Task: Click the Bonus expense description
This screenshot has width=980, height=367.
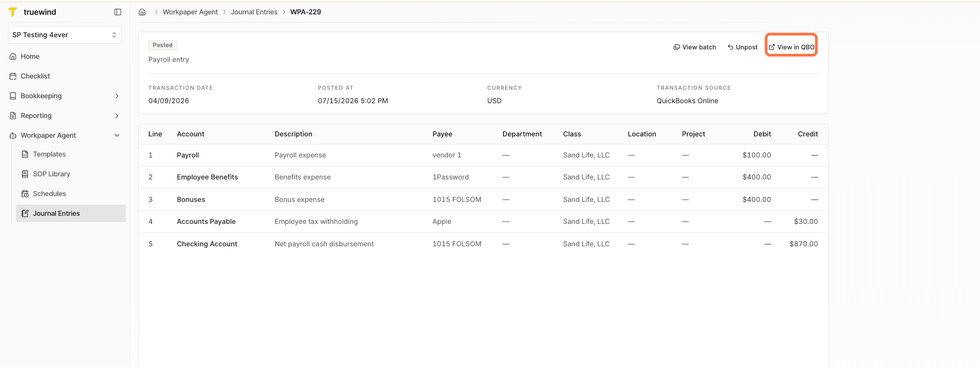Action: (x=299, y=200)
